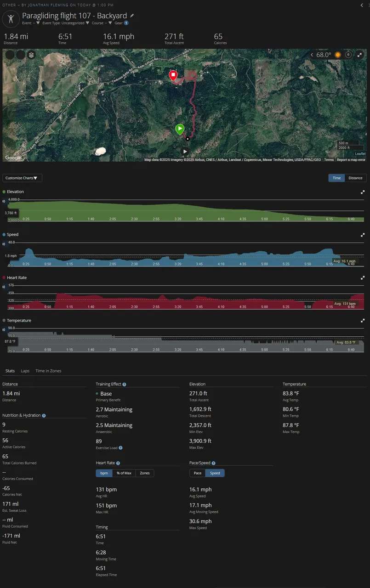Show heart rate in bpm
The image size is (370, 588).
104,473
